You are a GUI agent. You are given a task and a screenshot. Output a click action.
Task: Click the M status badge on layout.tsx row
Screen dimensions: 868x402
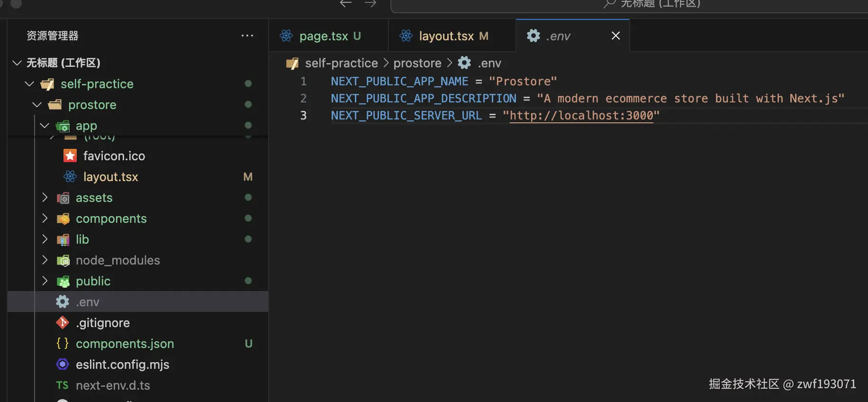tap(248, 177)
